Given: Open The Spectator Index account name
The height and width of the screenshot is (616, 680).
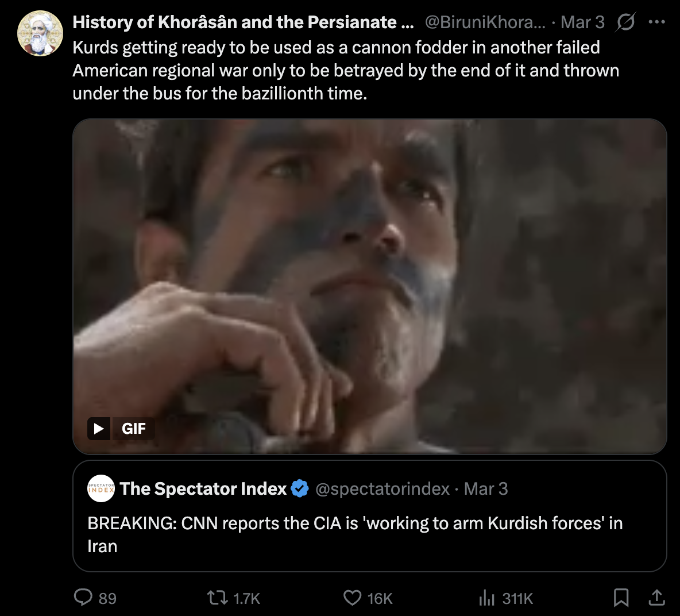Looking at the screenshot, I should [x=203, y=489].
